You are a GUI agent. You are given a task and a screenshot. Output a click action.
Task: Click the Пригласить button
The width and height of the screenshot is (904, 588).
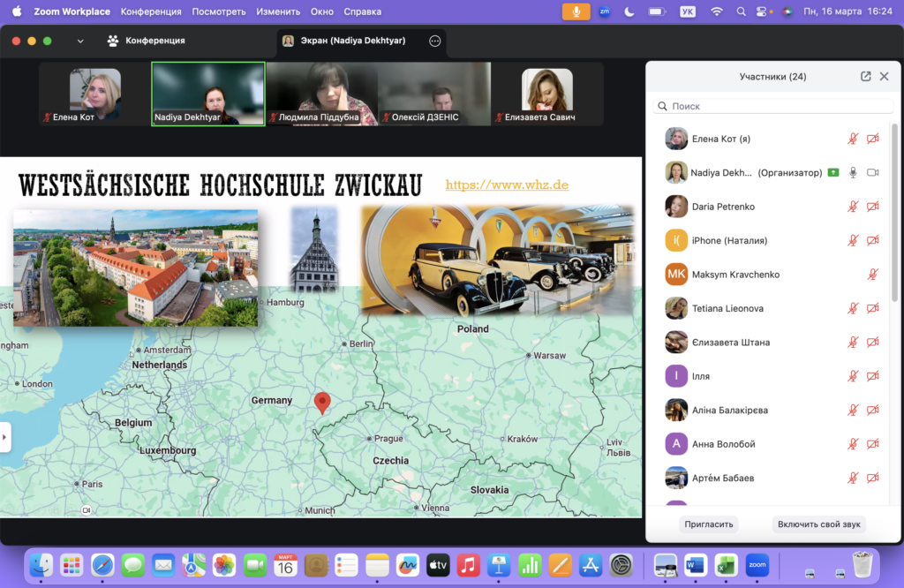(x=709, y=524)
